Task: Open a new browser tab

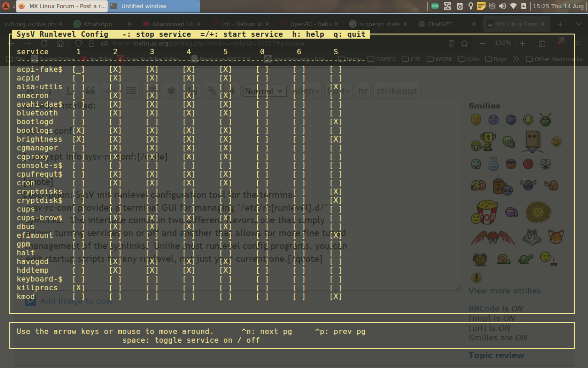Action: point(560,24)
